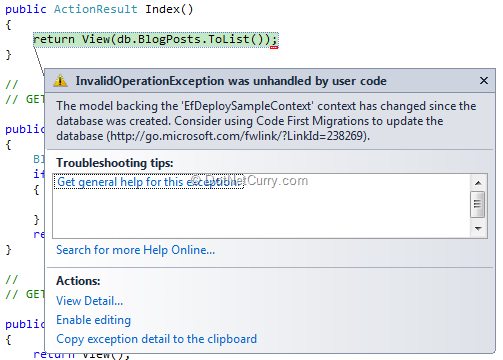Click 'Search for more Help Online...'
The height and width of the screenshot is (360, 503).
click(135, 250)
